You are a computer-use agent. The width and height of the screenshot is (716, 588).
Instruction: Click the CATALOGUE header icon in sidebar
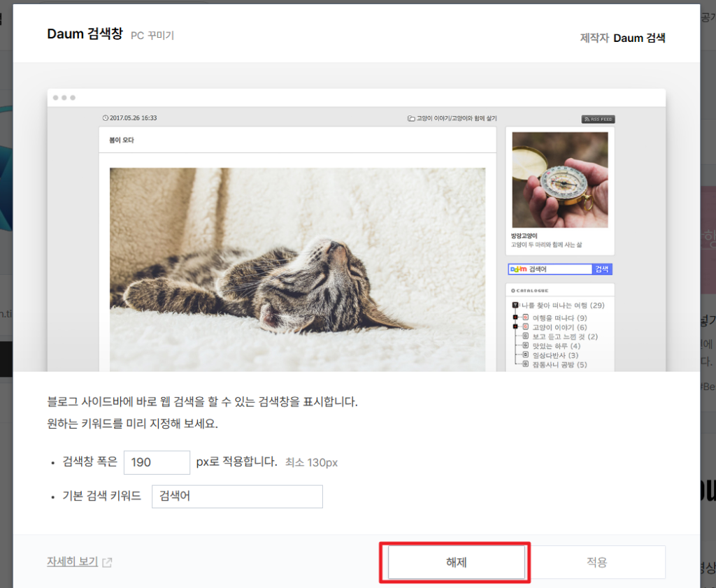(513, 290)
